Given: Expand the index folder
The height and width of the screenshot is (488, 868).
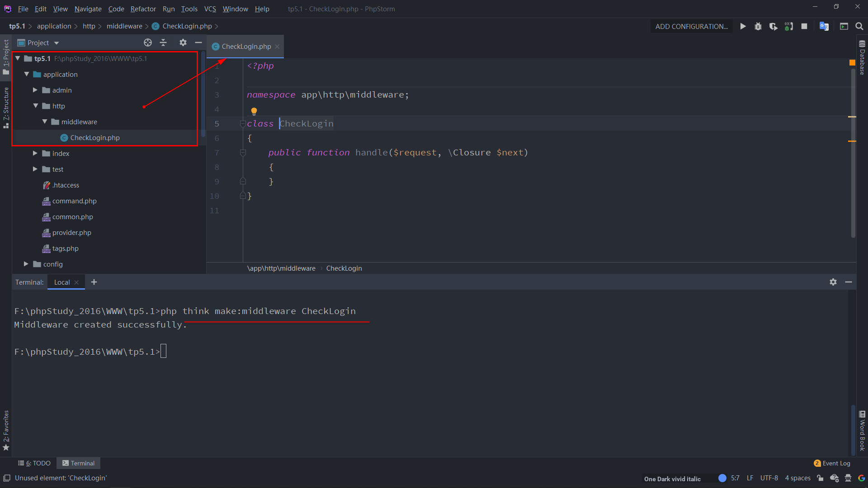Looking at the screenshot, I should tap(35, 153).
